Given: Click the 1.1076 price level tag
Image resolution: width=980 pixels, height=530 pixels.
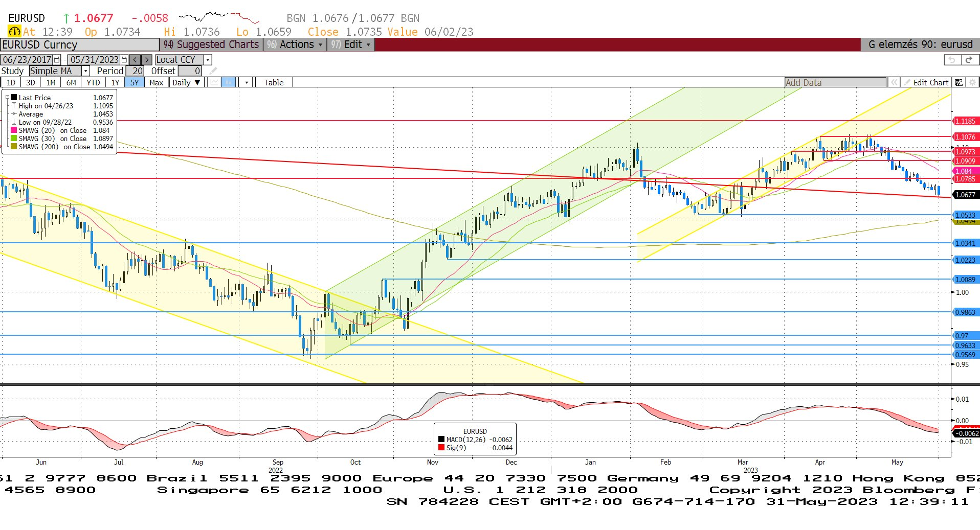Looking at the screenshot, I should tap(966, 137).
